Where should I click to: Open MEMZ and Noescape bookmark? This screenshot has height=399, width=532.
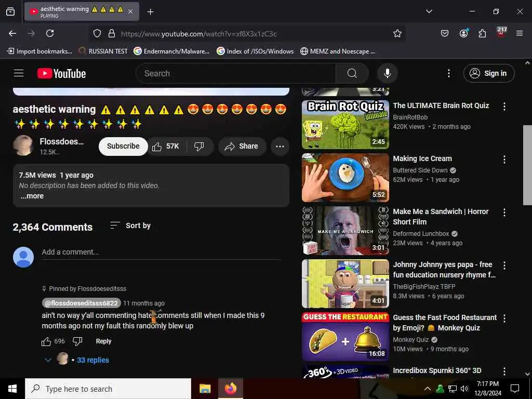[338, 51]
